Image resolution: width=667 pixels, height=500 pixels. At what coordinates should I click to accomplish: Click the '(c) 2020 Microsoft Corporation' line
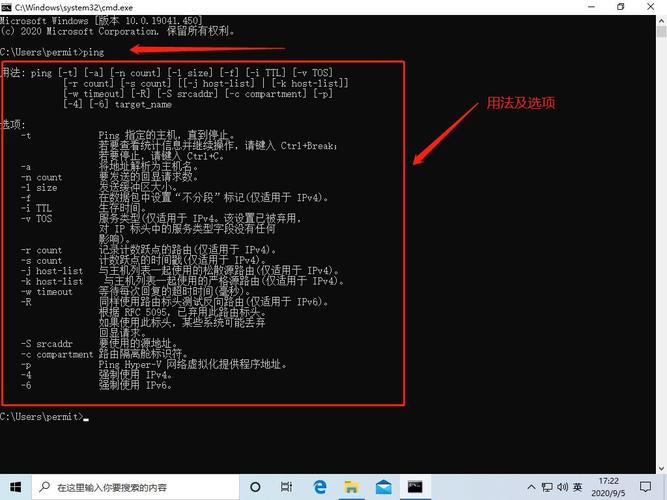coord(117,31)
